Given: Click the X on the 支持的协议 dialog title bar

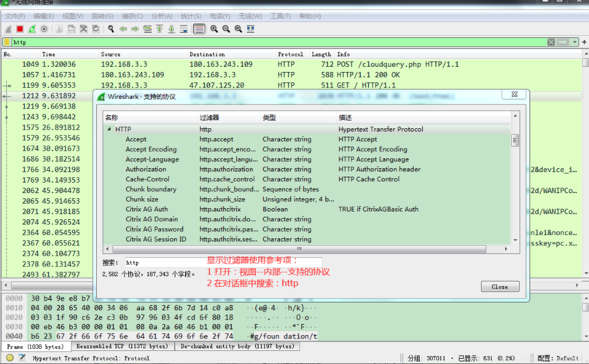Looking at the screenshot, I should (514, 94).
